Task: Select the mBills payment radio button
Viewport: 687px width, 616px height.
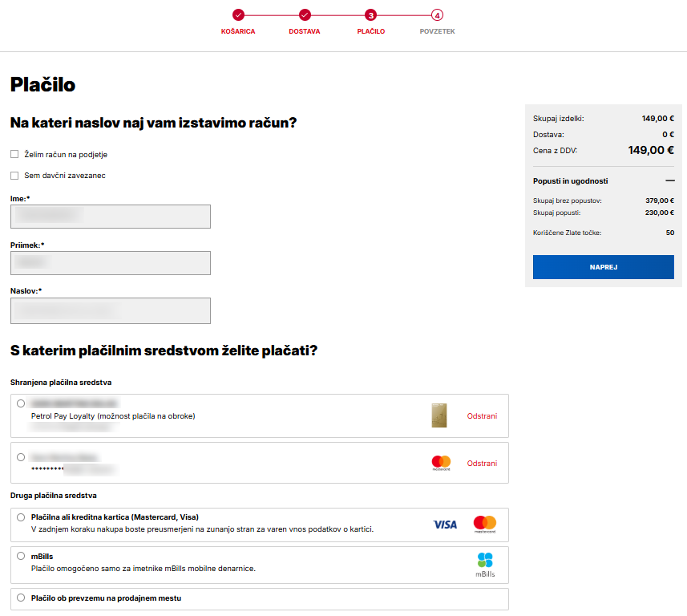Action: click(21, 555)
